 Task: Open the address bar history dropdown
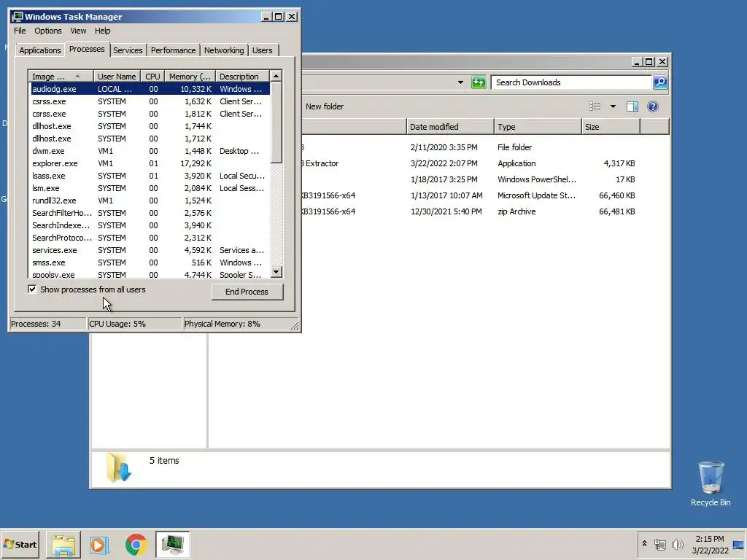[460, 82]
